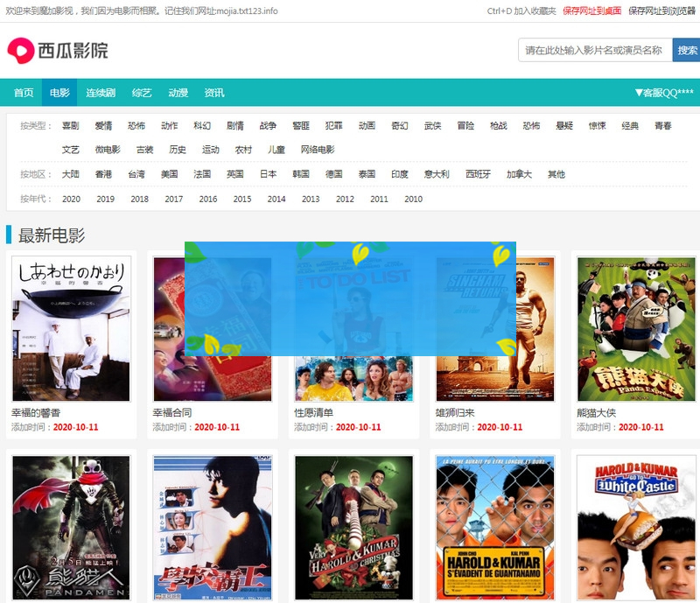
Task: Click 保存网址到浏览器 link
Action: [x=661, y=11]
